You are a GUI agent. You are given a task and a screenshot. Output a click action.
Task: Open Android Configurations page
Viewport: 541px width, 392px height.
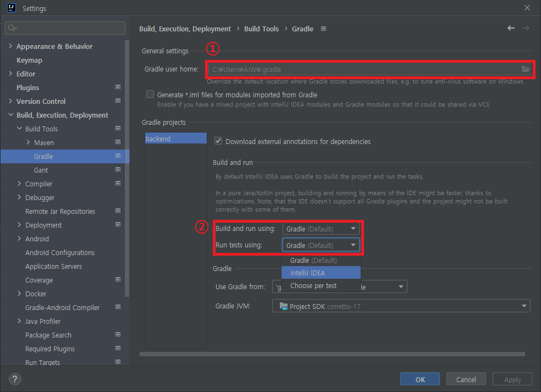(x=60, y=252)
